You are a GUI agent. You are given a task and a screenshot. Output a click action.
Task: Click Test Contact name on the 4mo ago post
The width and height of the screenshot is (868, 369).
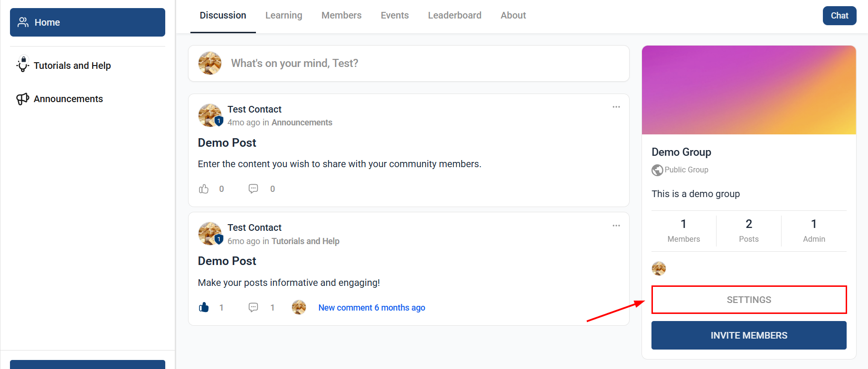(255, 109)
